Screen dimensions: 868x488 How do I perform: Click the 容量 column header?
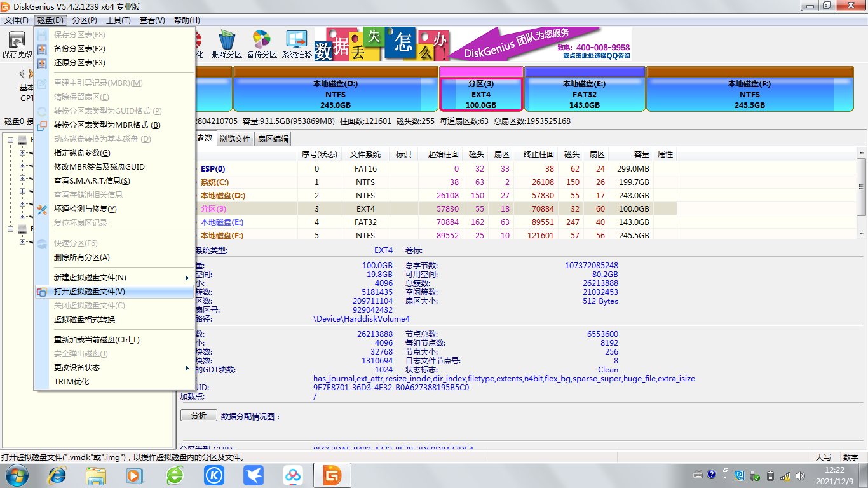pos(631,154)
